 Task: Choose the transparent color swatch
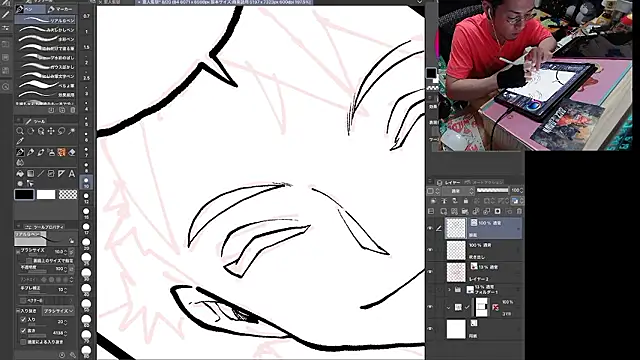[68, 195]
